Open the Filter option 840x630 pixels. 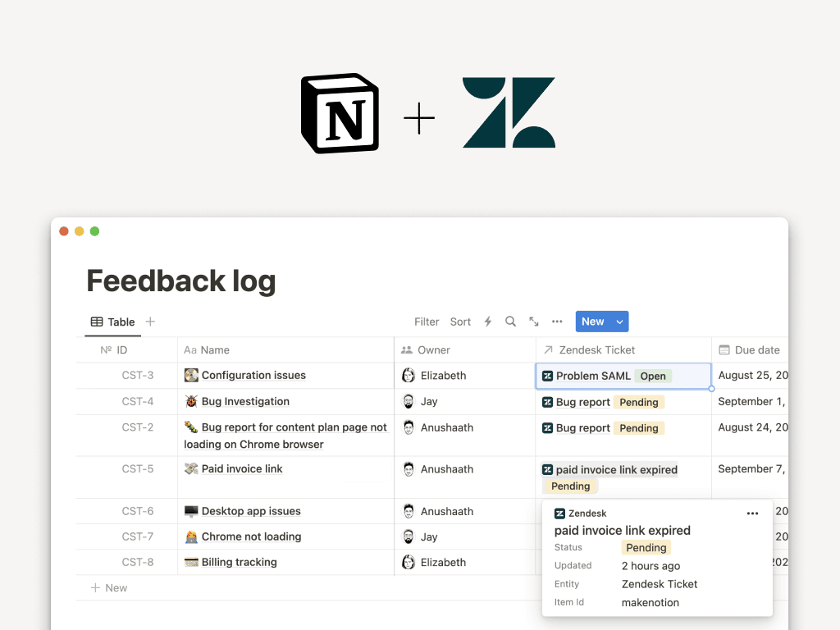[x=427, y=322]
